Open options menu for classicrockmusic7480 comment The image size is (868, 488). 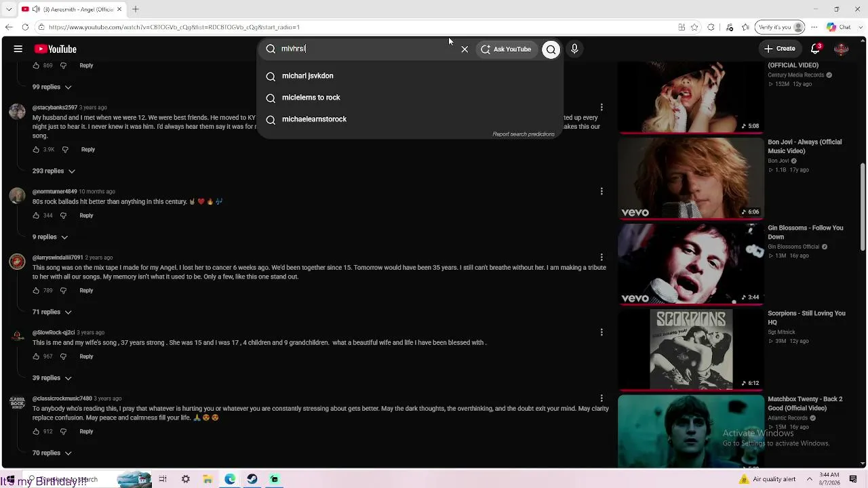(601, 399)
